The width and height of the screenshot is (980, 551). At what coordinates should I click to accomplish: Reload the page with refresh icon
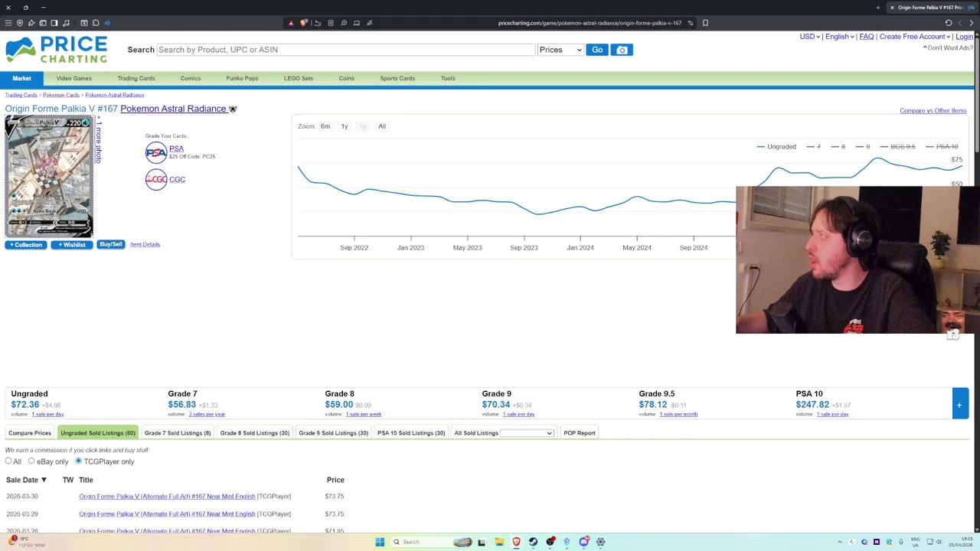click(949, 23)
